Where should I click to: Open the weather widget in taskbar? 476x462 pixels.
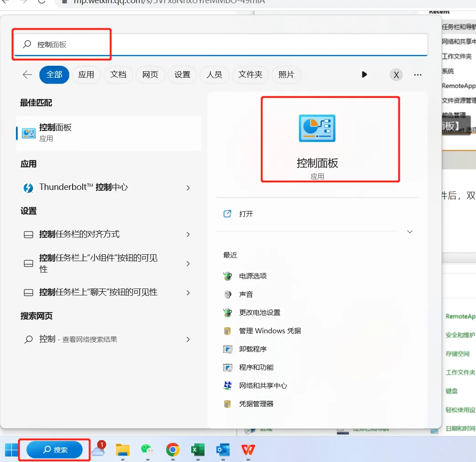coord(99,449)
